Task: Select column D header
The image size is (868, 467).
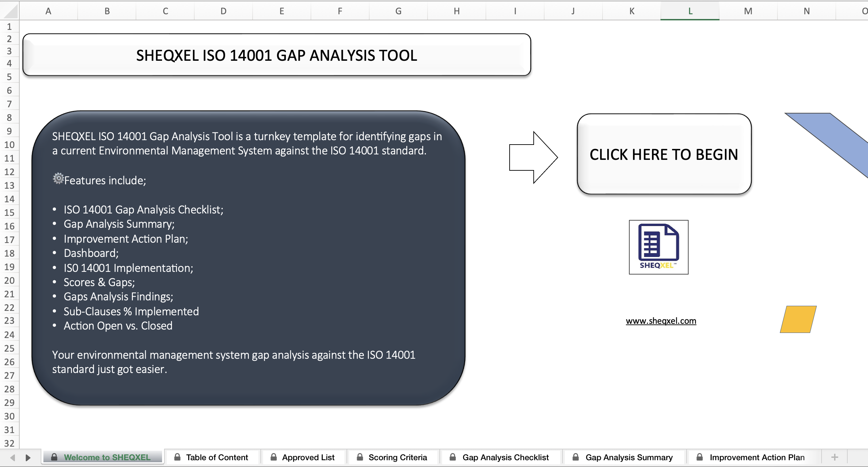Action: click(x=223, y=11)
